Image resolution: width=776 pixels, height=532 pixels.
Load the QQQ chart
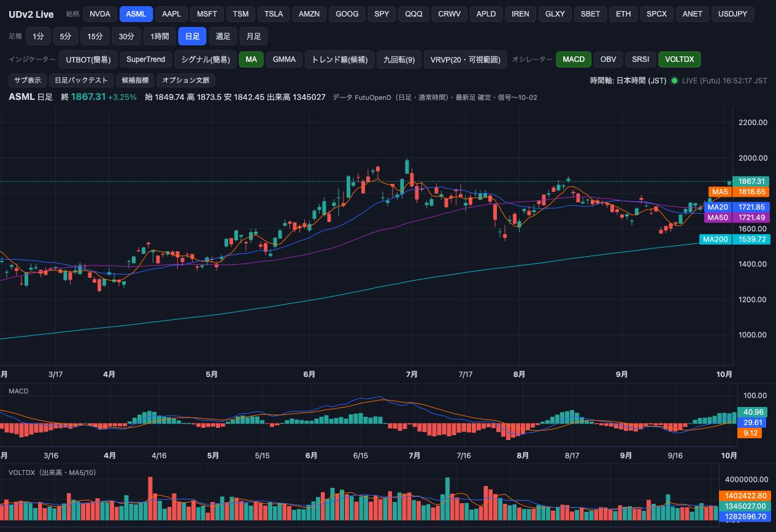coord(414,14)
